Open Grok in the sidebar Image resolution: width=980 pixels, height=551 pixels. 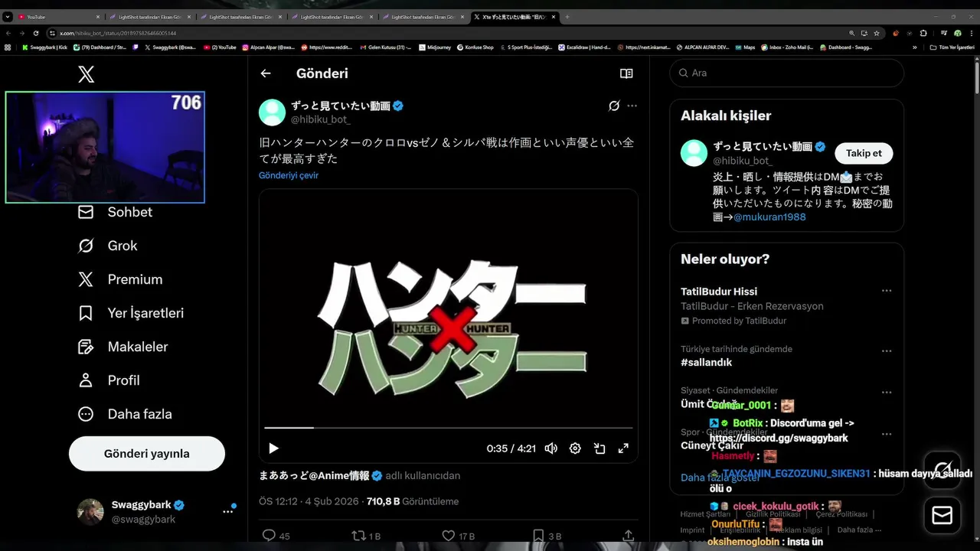[x=107, y=246]
